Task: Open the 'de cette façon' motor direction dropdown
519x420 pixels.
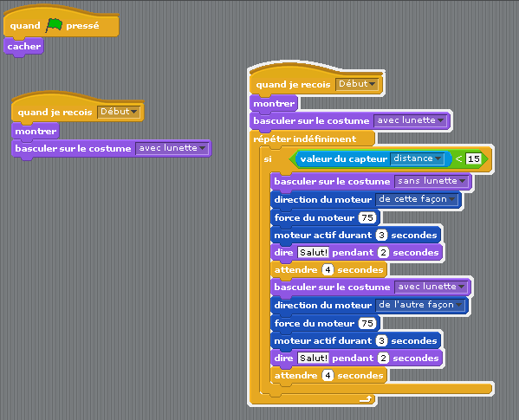Action: tap(417, 199)
